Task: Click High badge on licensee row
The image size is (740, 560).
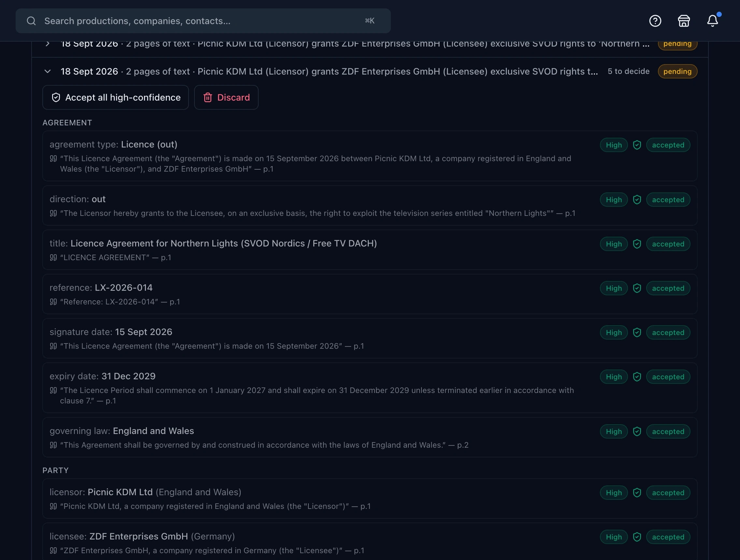Action: point(614,537)
